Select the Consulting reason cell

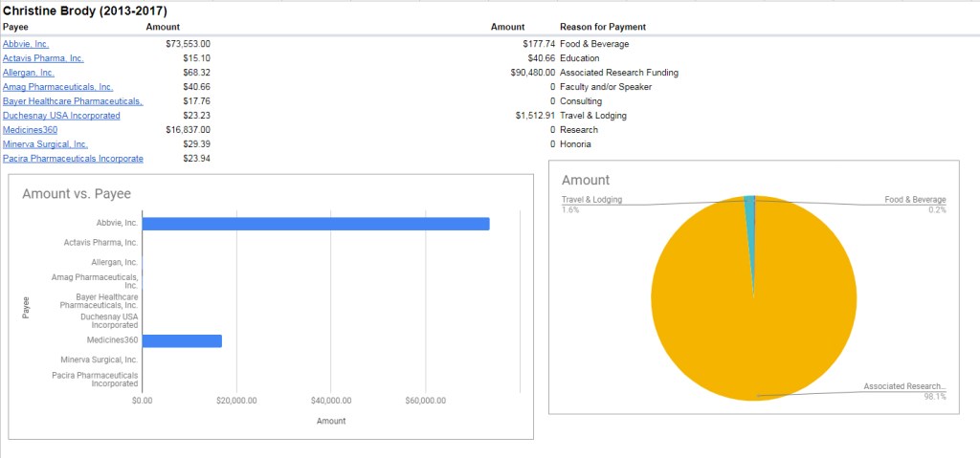(x=581, y=102)
